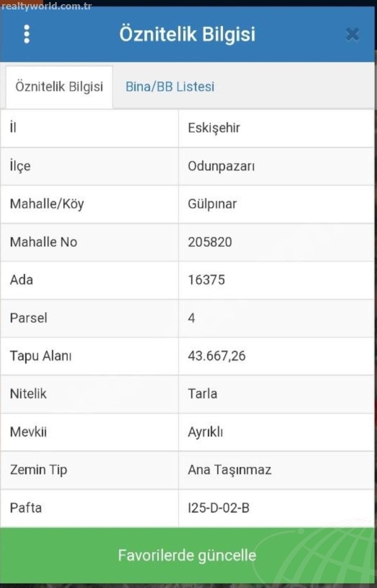Select the Eskişehir province value
Viewport: 377px width, 588px height.
[x=214, y=128]
